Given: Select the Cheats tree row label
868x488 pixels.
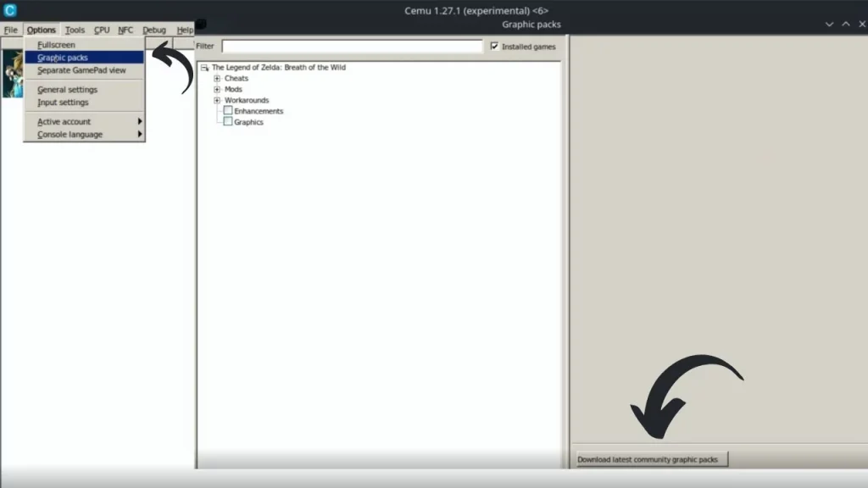Looking at the screenshot, I should pos(236,79).
